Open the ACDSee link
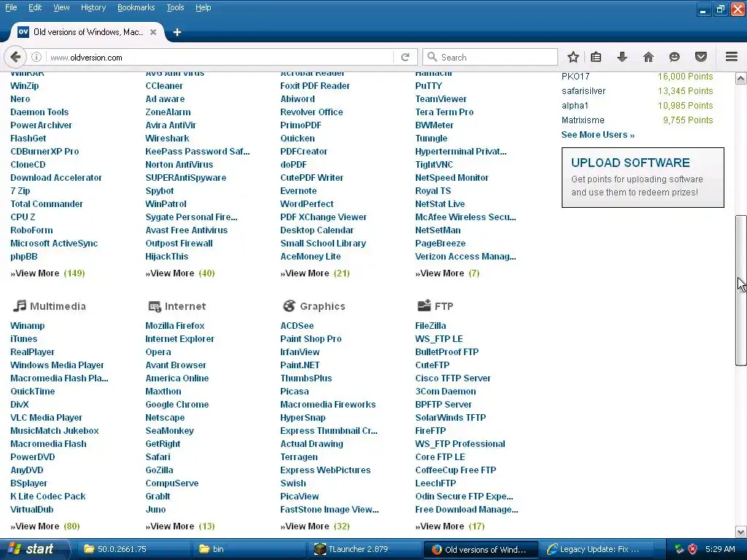747x560 pixels. pyautogui.click(x=297, y=326)
